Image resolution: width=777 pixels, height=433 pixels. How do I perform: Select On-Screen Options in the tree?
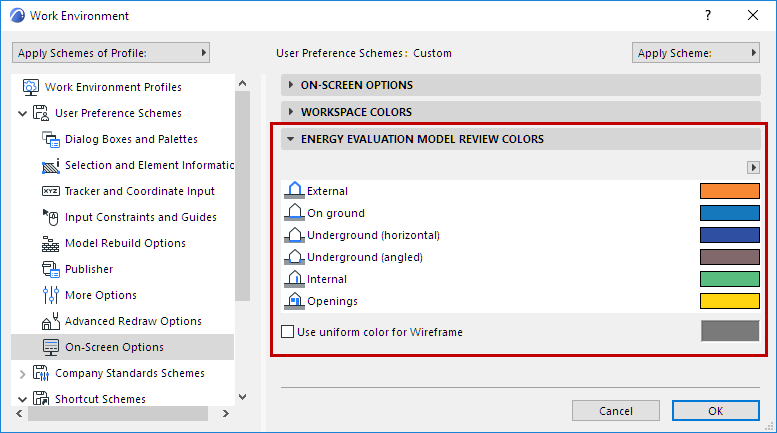coord(115,347)
